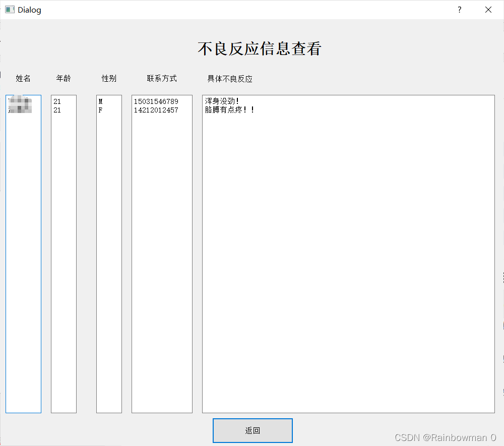The image size is (504, 446).
Task: Click the Dialog window icon in title bar
Action: [x=10, y=10]
